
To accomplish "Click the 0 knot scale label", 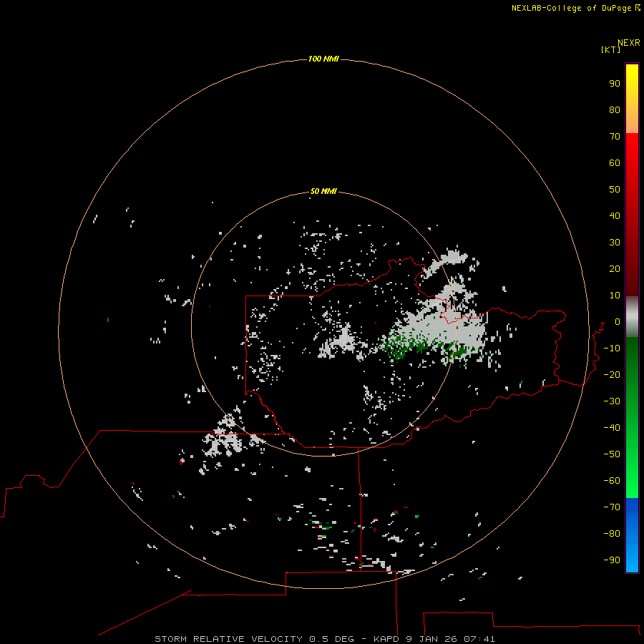I will click(618, 322).
